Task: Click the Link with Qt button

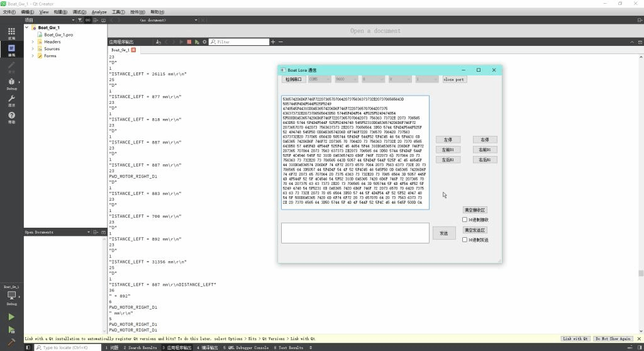Action: point(575,338)
